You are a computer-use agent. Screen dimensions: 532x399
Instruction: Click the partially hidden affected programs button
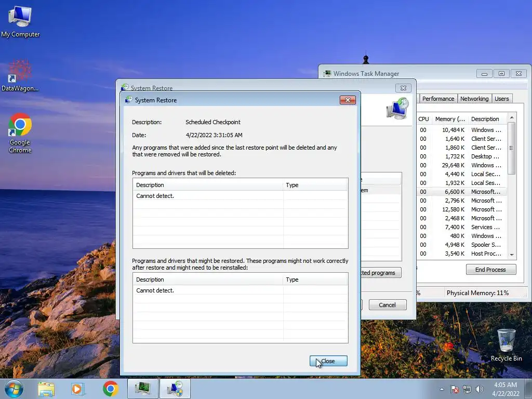381,273
